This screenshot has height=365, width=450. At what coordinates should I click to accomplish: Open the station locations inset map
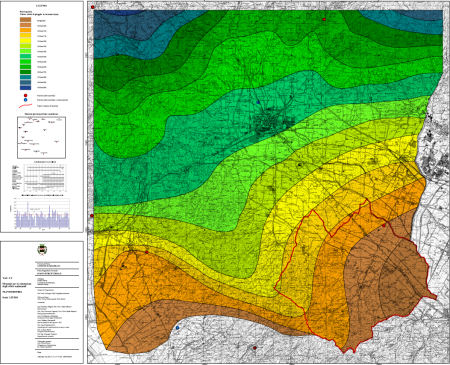(41, 137)
